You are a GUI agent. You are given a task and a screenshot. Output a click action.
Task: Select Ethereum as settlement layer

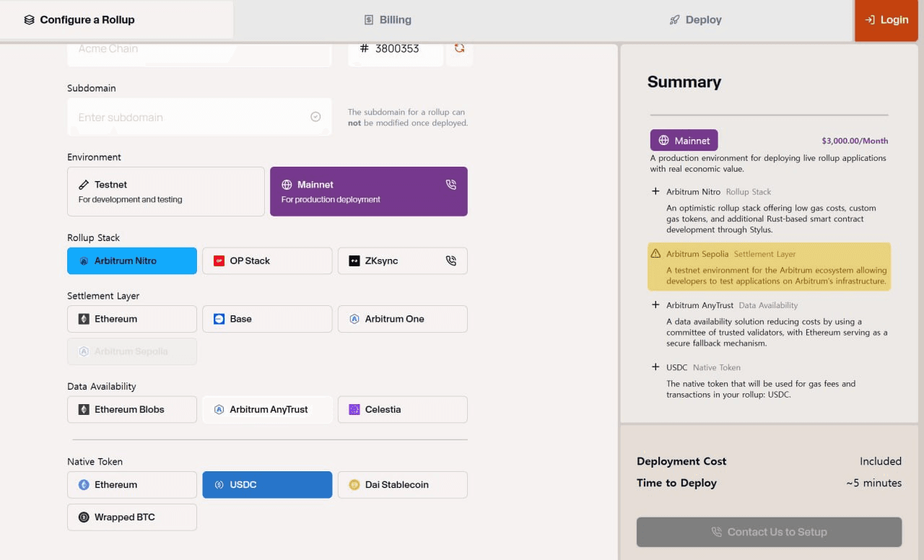click(132, 319)
